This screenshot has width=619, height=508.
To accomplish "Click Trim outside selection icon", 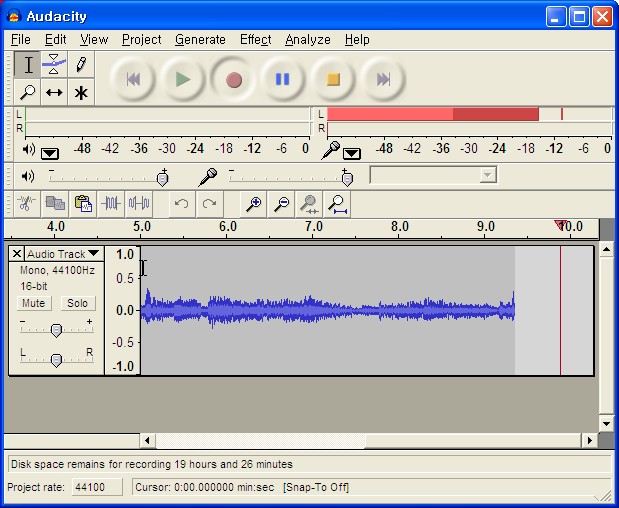I will click(x=111, y=204).
